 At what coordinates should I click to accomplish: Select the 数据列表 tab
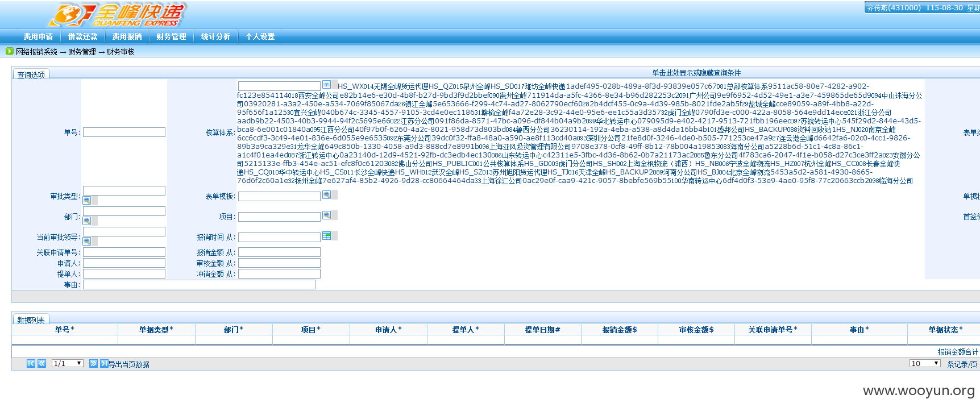tap(31, 320)
